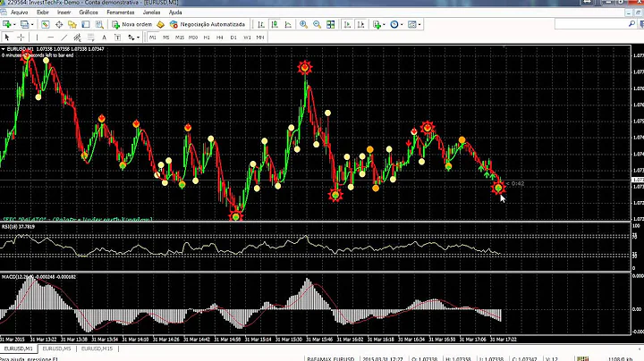Select the text 'A' drawing tool
Viewport: 644px width, 361px height.
[104, 38]
